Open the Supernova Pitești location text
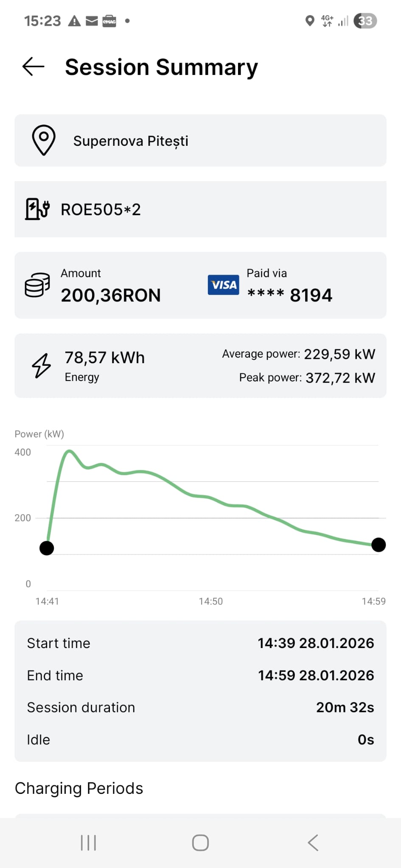The image size is (401, 868). coord(131,141)
